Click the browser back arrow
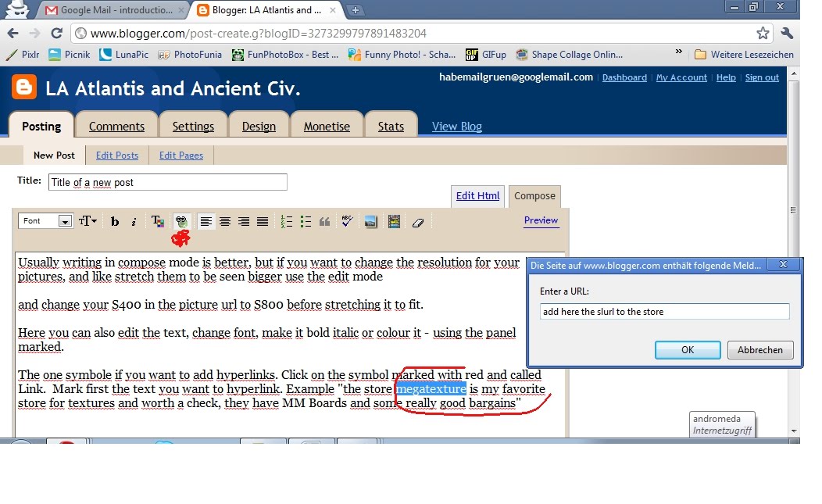 click(13, 33)
